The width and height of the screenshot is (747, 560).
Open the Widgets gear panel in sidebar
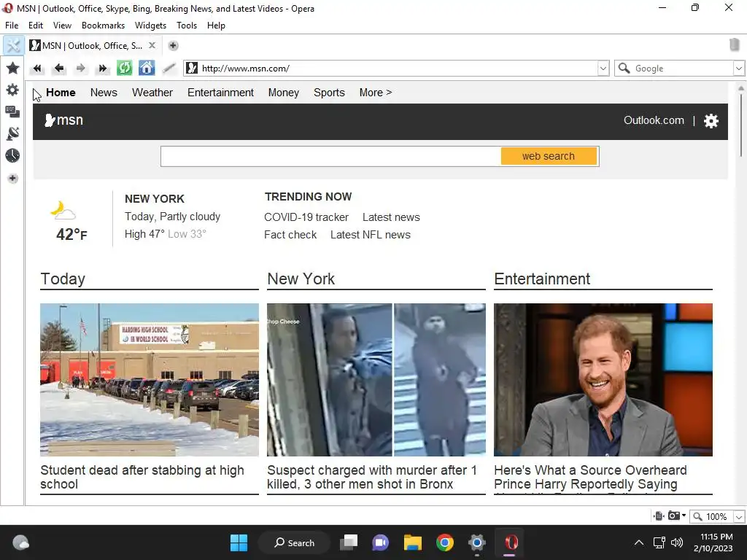point(13,90)
